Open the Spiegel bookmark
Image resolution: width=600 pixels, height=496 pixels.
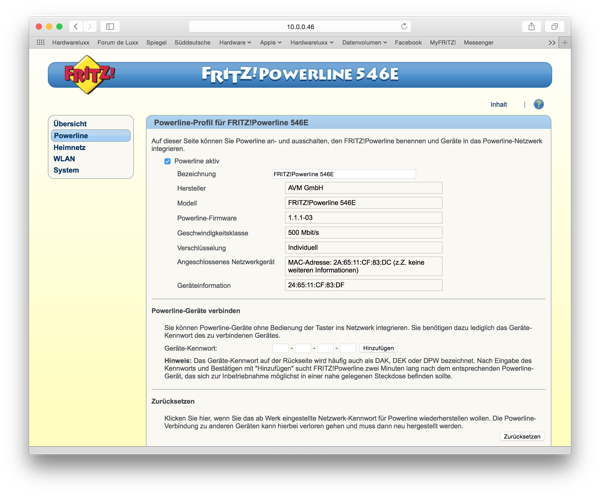(156, 42)
